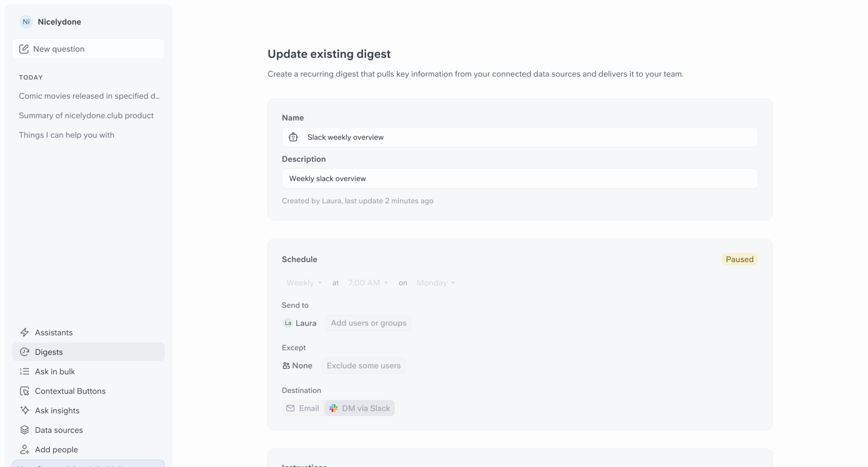Click the Ask in bulk list icon
Image resolution: width=868 pixels, height=467 pixels.
click(x=24, y=371)
